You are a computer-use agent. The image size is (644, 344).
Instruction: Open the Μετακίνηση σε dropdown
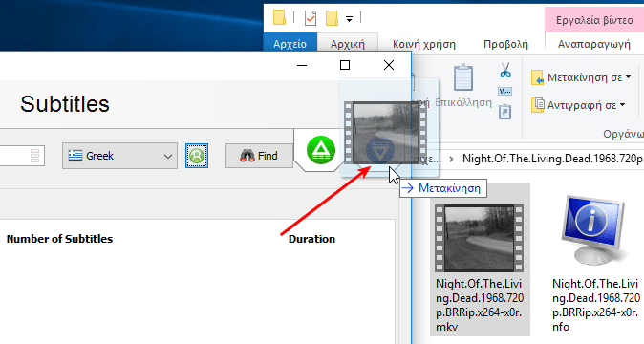581,77
